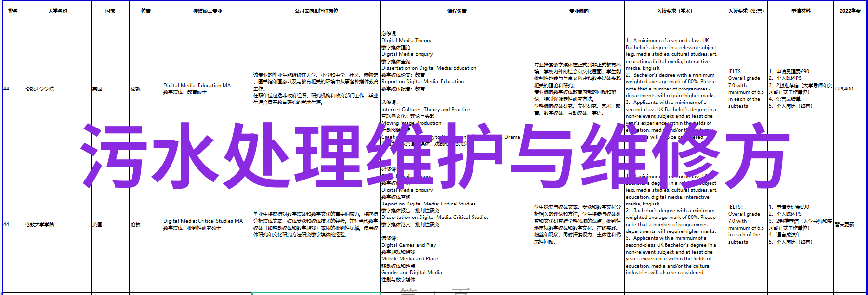Select the 入读要求（学术）header cell

coord(676,11)
